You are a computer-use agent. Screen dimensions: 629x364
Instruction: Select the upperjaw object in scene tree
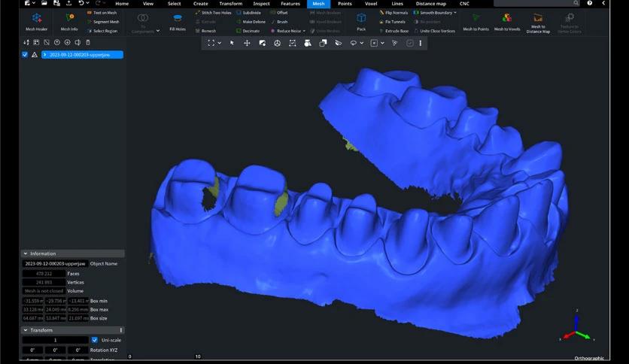(x=82, y=54)
